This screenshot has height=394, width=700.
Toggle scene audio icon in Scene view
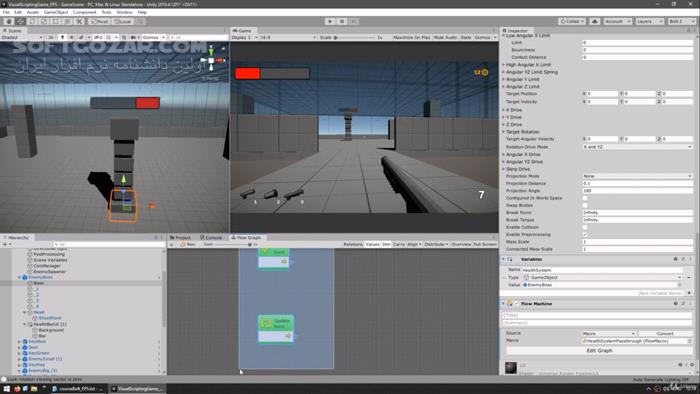pyautogui.click(x=71, y=37)
